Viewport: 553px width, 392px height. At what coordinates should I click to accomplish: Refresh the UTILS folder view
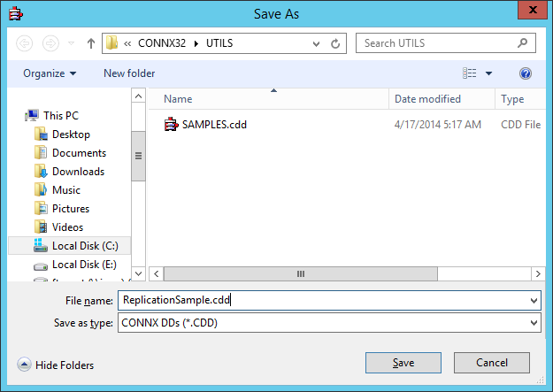[335, 43]
